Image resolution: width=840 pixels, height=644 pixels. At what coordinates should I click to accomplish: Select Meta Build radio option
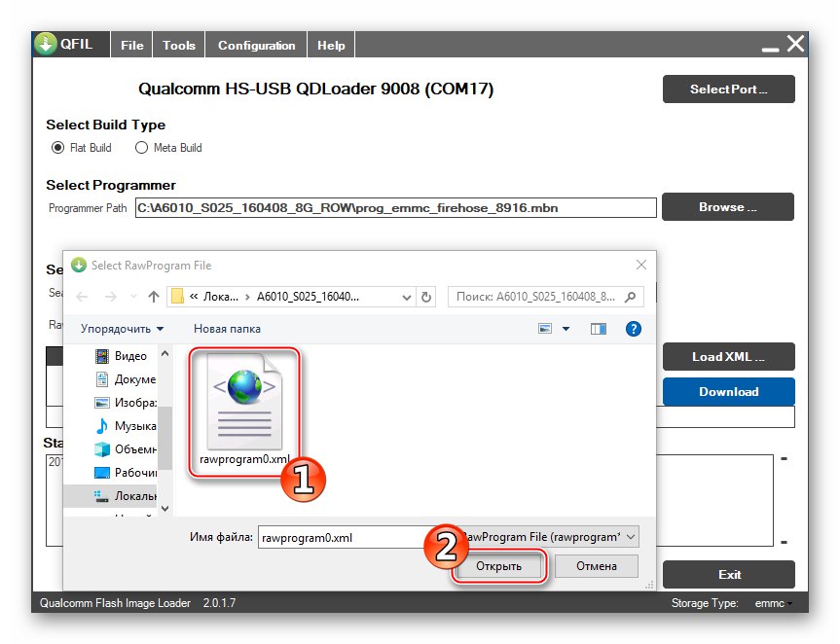(141, 148)
